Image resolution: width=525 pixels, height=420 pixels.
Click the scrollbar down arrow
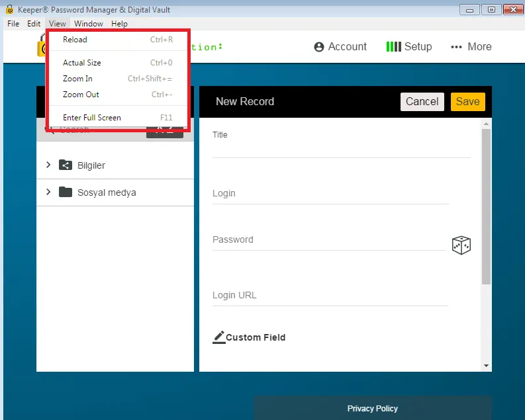(x=486, y=366)
